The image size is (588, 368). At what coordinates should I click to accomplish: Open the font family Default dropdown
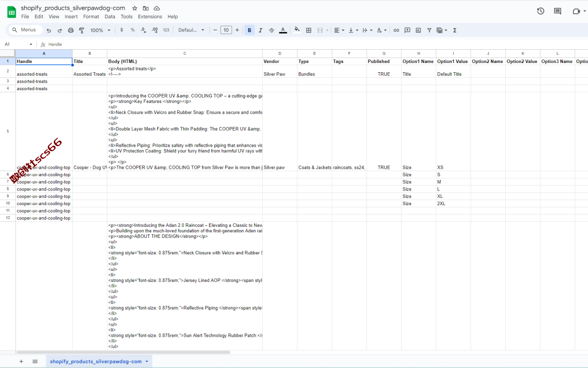point(192,30)
